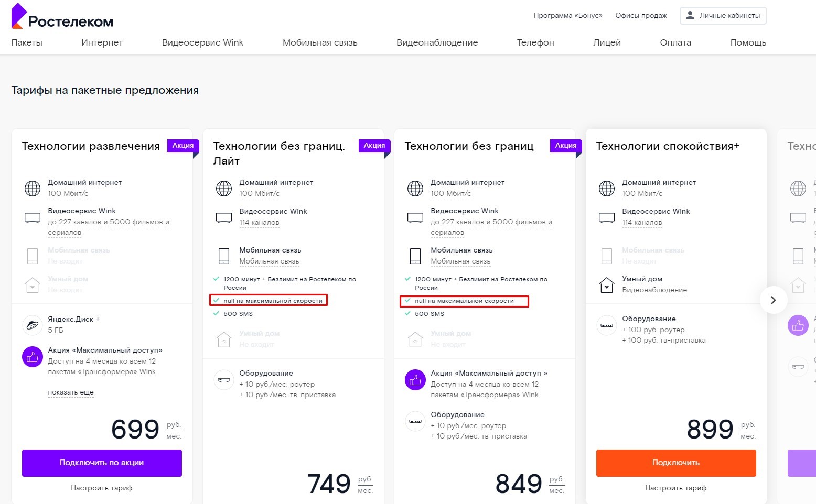The height and width of the screenshot is (504, 816).
Task: Click equipment icon in Технологии спокойствия+ card
Action: [607, 325]
